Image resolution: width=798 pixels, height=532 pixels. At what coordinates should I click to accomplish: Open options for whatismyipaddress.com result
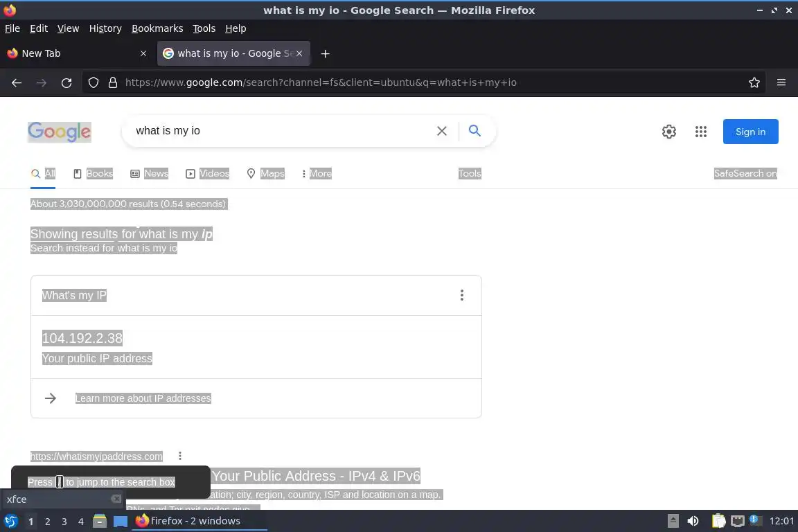(x=179, y=456)
